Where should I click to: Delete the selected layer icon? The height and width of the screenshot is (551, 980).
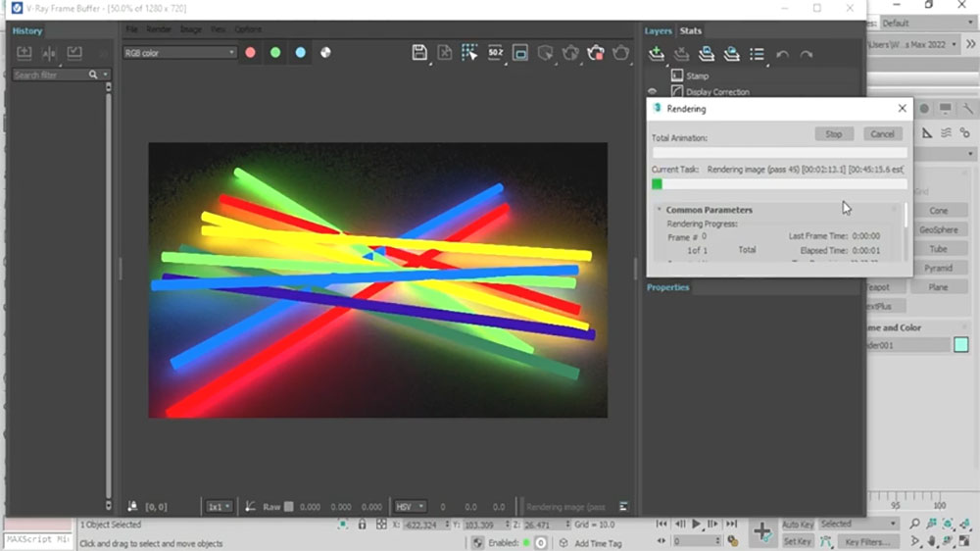pyautogui.click(x=681, y=54)
